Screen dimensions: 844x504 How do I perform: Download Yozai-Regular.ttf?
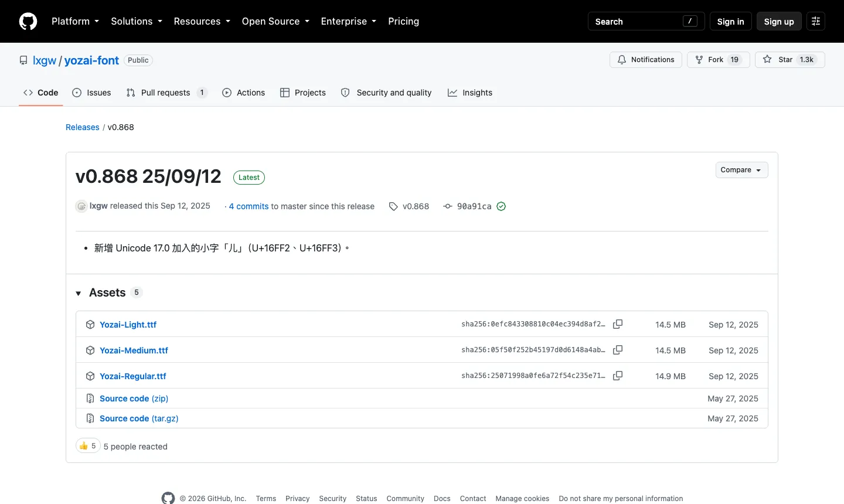tap(133, 376)
